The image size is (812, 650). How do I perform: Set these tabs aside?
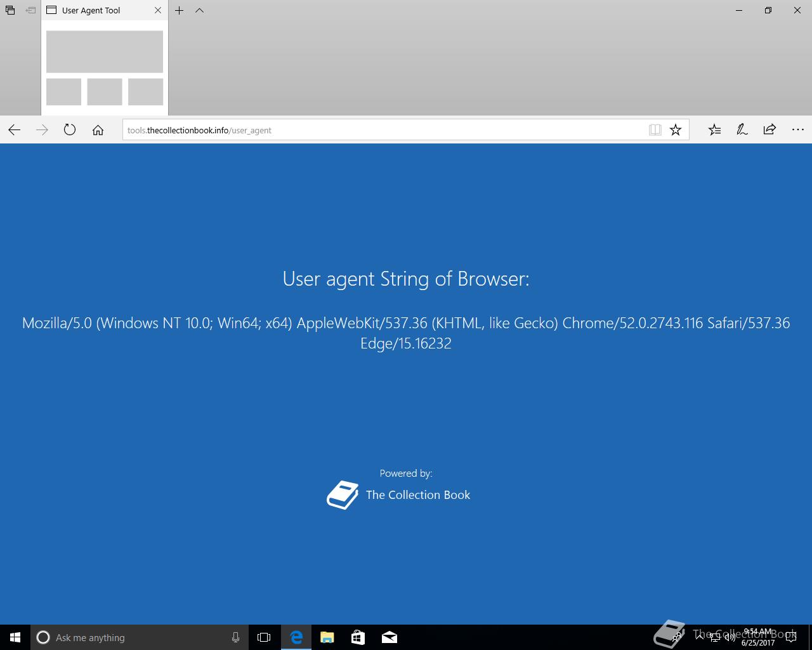pyautogui.click(x=30, y=10)
